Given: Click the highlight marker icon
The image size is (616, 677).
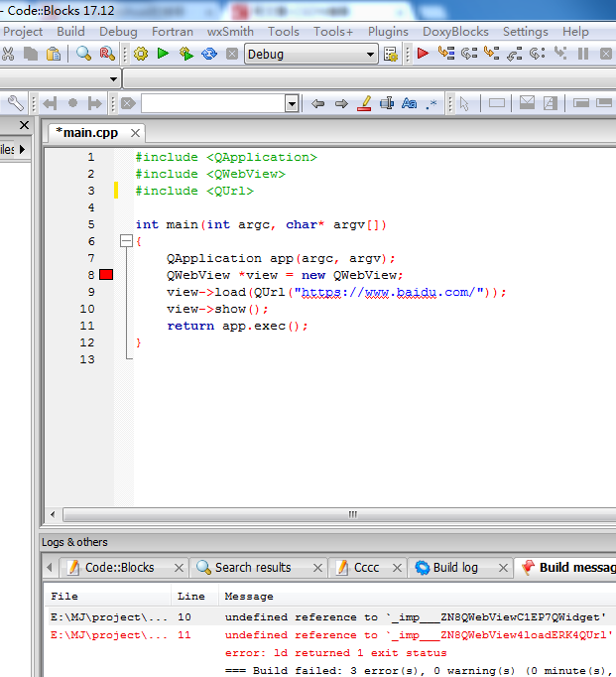Looking at the screenshot, I should [364, 103].
